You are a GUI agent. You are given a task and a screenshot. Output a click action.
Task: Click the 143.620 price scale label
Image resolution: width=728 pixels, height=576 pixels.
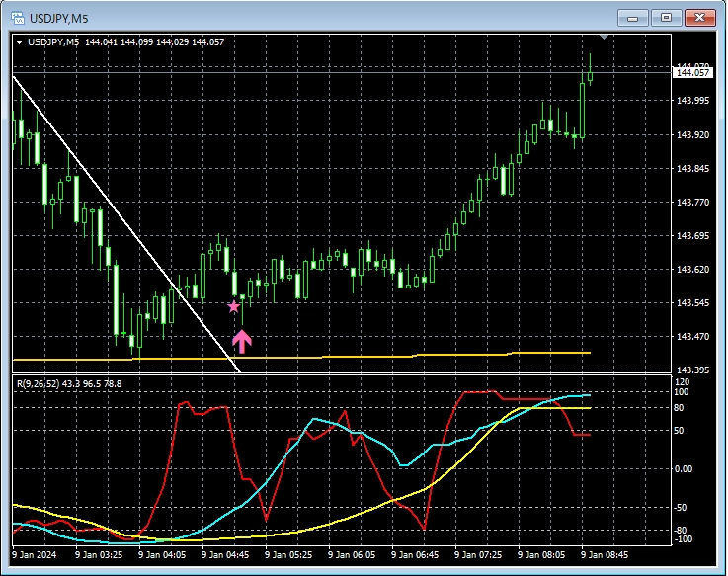(692, 270)
